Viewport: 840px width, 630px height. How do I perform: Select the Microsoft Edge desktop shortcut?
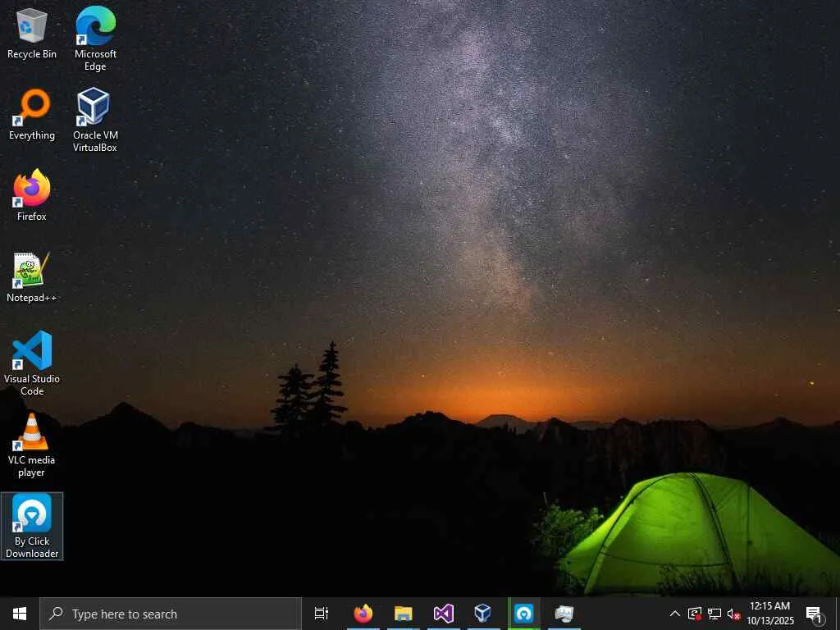95,39
